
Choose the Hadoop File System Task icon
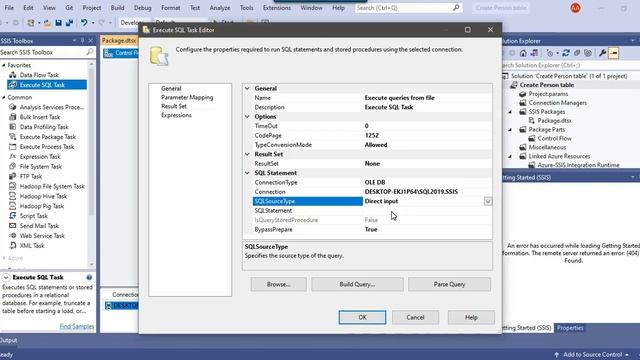pos(13,186)
